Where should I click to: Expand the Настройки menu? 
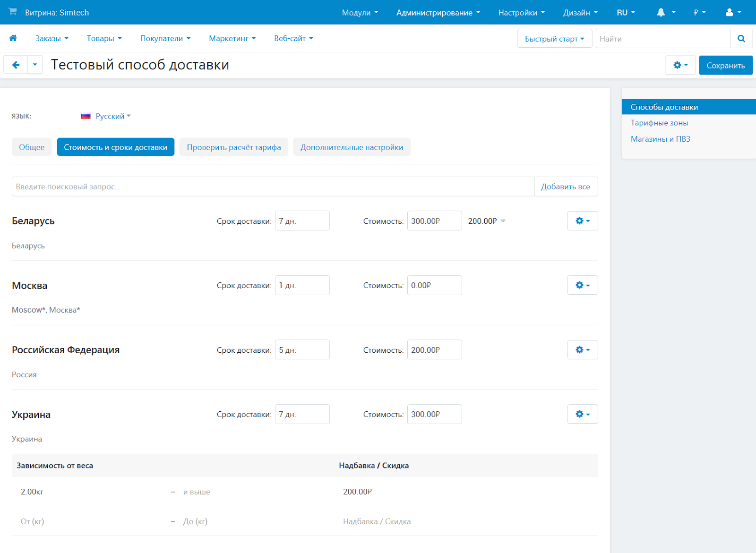pos(522,13)
